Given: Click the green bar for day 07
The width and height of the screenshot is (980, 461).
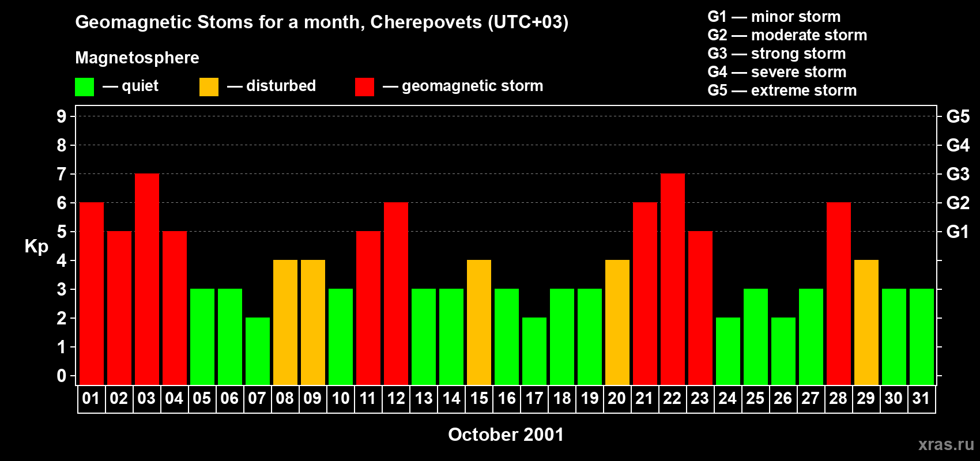Looking at the screenshot, I should pyautogui.click(x=258, y=351).
